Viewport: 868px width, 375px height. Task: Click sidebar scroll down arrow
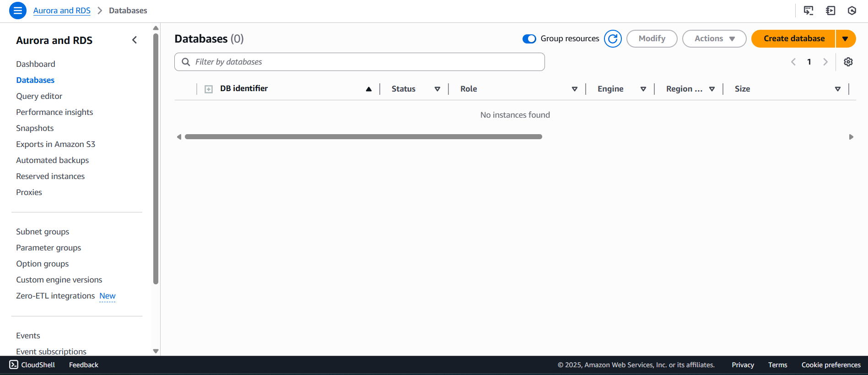point(156,351)
